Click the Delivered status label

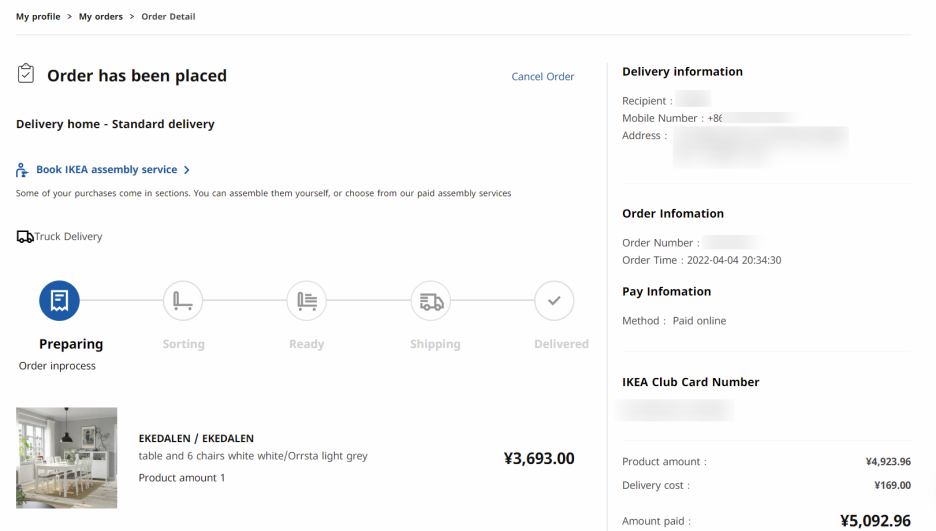561,344
